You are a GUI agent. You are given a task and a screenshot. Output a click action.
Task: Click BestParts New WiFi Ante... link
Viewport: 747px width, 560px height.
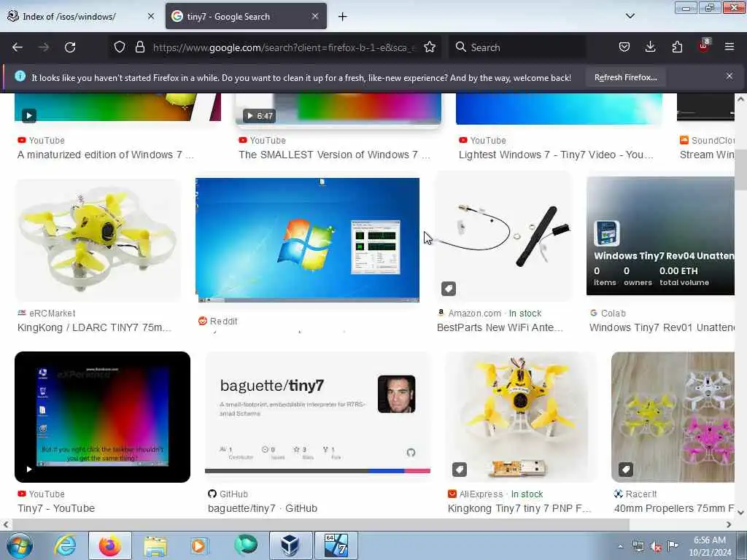(x=500, y=327)
